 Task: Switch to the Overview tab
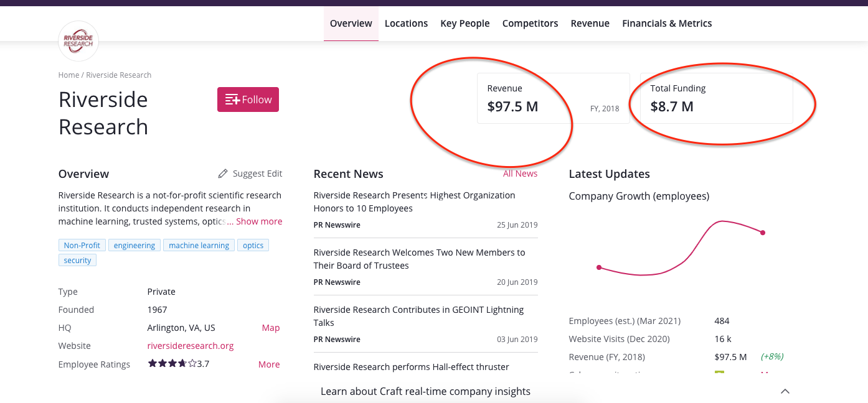tap(351, 24)
